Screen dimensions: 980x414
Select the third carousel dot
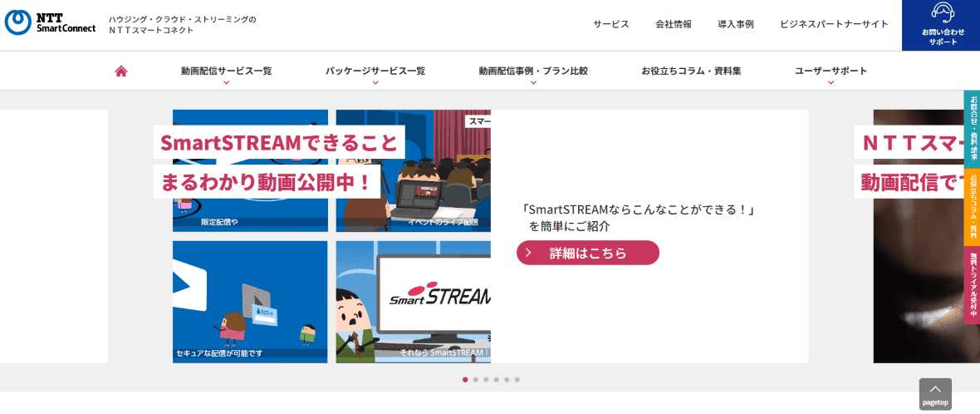click(486, 380)
